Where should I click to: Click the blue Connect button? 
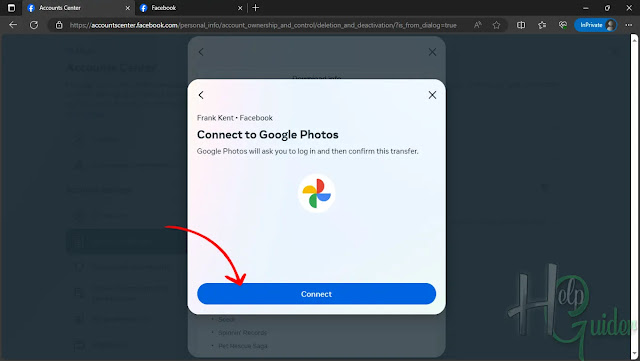pos(316,294)
